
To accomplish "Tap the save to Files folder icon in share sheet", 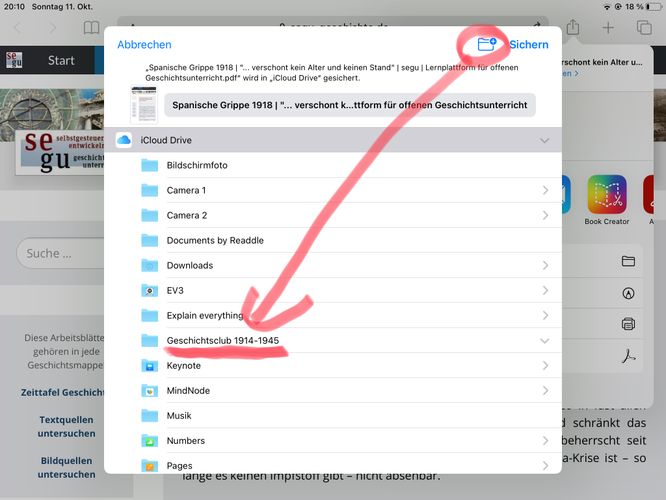I will 628,261.
